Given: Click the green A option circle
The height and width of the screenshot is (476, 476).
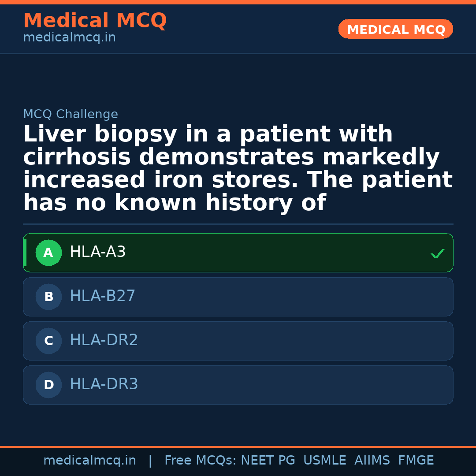Looking at the screenshot, I should click(x=48, y=253).
